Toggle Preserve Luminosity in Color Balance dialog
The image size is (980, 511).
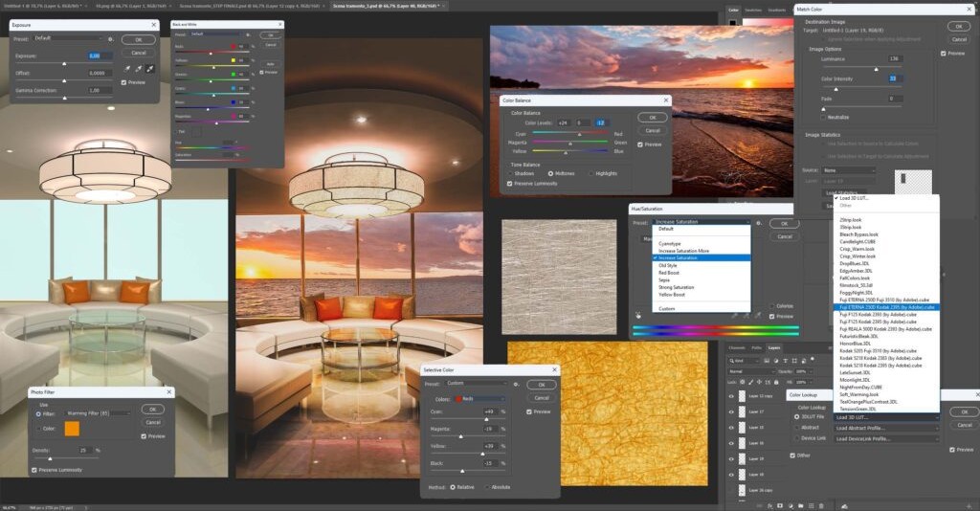tap(509, 184)
